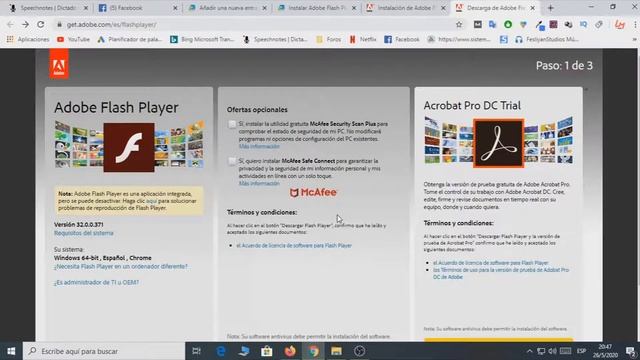Click the McAfee logo
The image size is (640, 360).
313,192
